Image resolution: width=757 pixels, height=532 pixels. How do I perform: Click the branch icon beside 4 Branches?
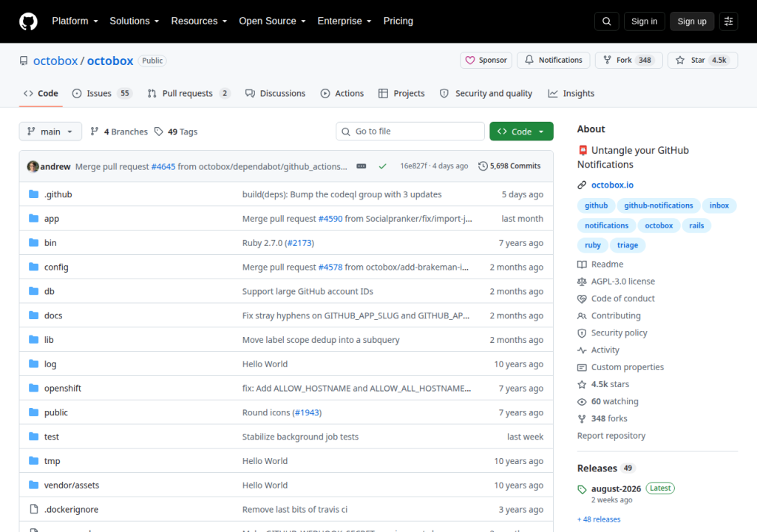(x=95, y=132)
